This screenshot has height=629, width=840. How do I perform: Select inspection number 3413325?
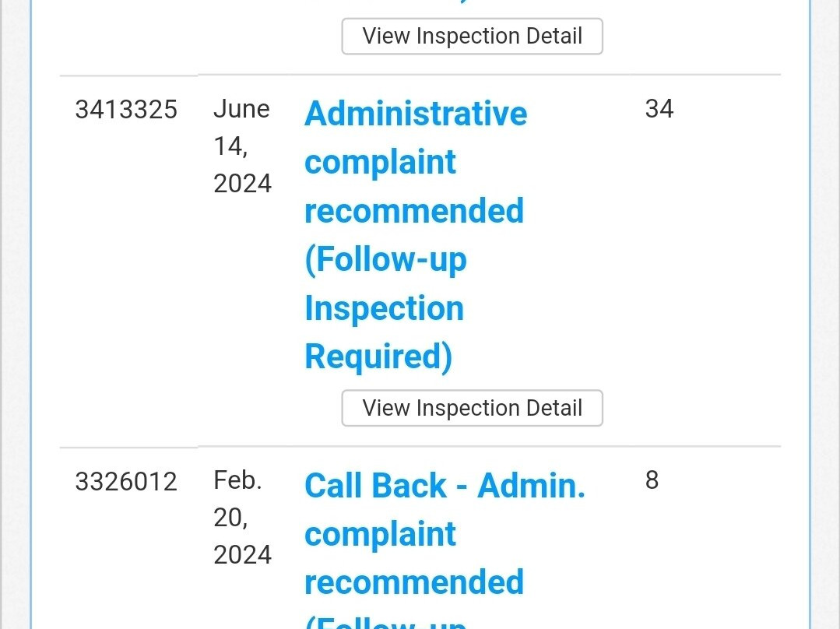[x=126, y=110]
